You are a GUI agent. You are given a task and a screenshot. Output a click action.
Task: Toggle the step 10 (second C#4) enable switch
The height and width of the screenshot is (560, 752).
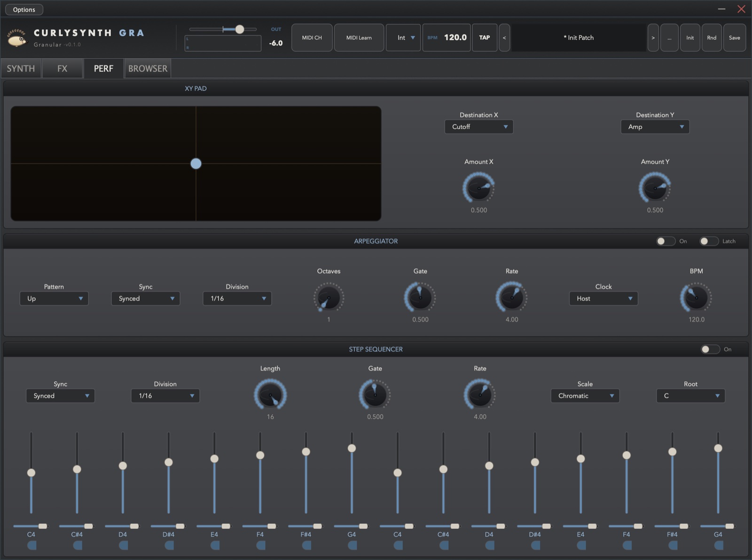click(444, 545)
